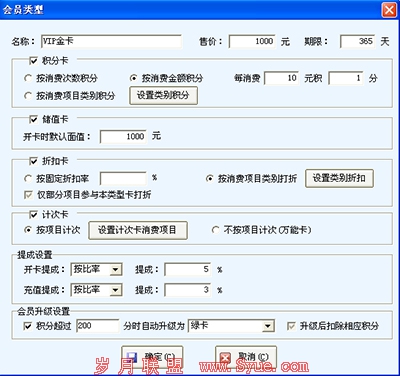
Task: Toggle 仅部分项目参与本类型卡打折 checkbox
Action: click(x=28, y=195)
